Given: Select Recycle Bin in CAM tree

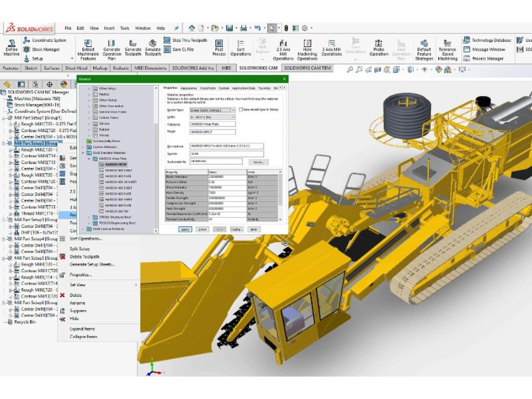Looking at the screenshot, I should (x=25, y=322).
